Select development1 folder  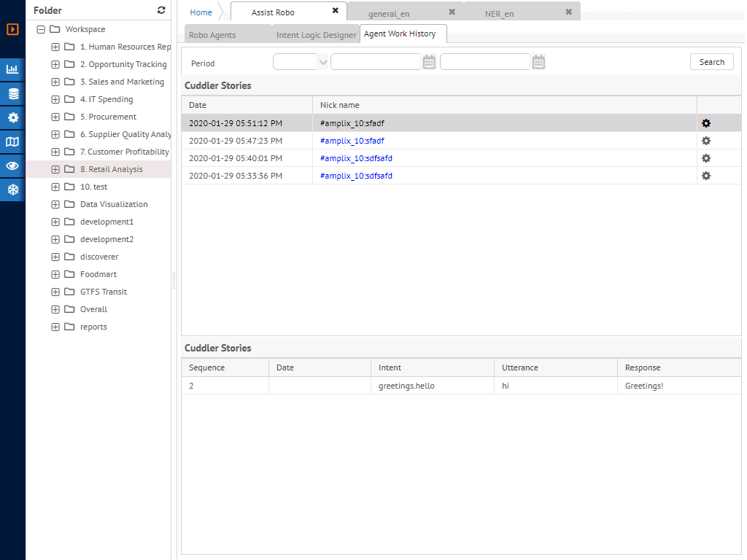[x=107, y=222]
